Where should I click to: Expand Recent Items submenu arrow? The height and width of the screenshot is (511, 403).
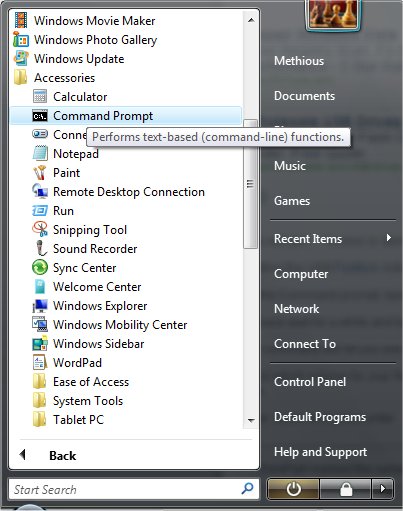pyautogui.click(x=388, y=238)
